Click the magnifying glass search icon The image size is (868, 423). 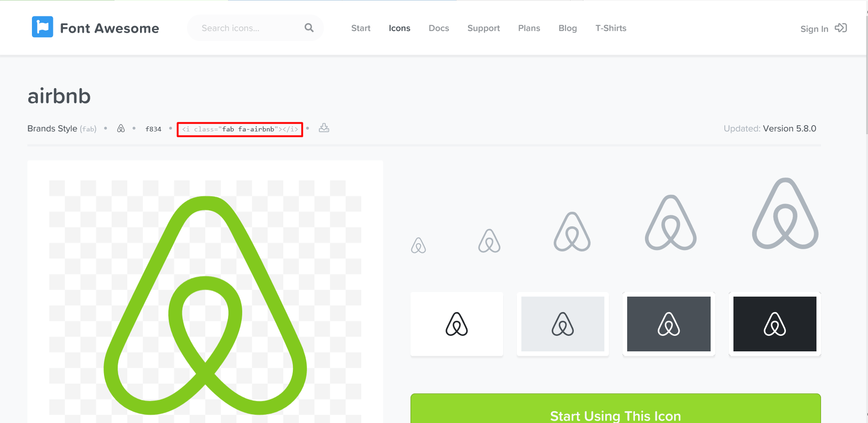pos(309,28)
